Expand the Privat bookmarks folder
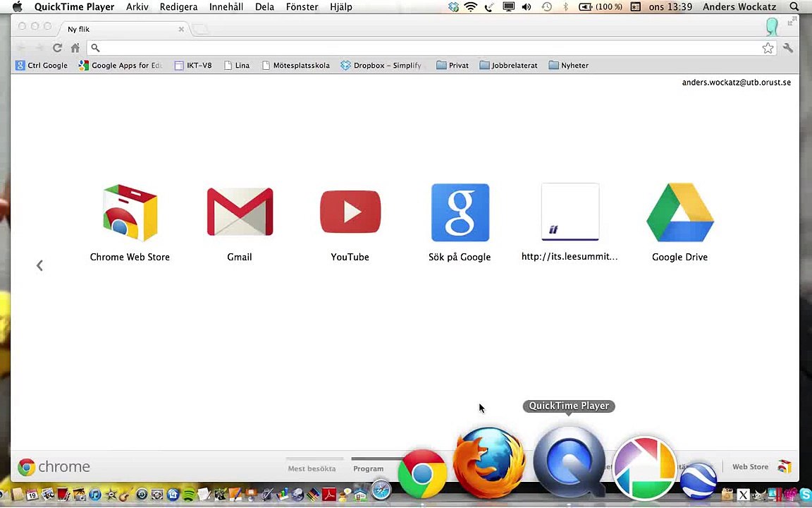Viewport: 812px width, 508px height. [x=453, y=66]
